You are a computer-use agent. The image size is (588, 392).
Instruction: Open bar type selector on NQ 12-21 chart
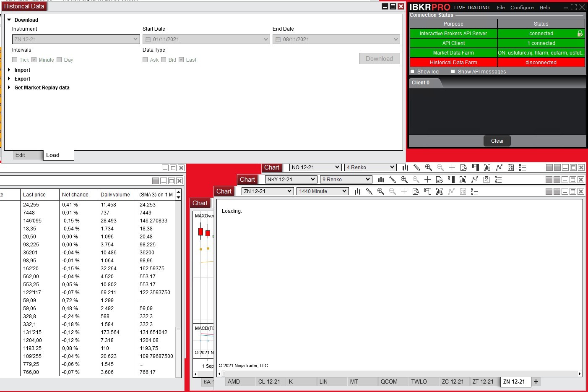405,167
